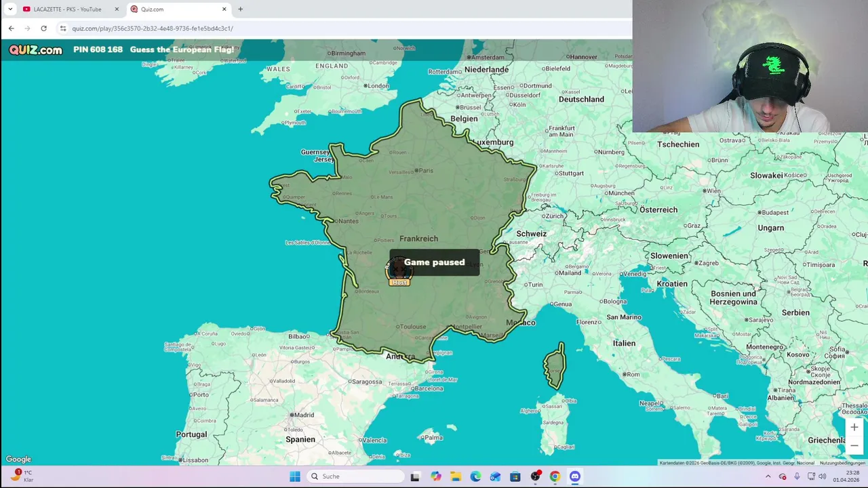Click the site info icon in address bar
Screen dimensions: 868x488
click(x=63, y=28)
